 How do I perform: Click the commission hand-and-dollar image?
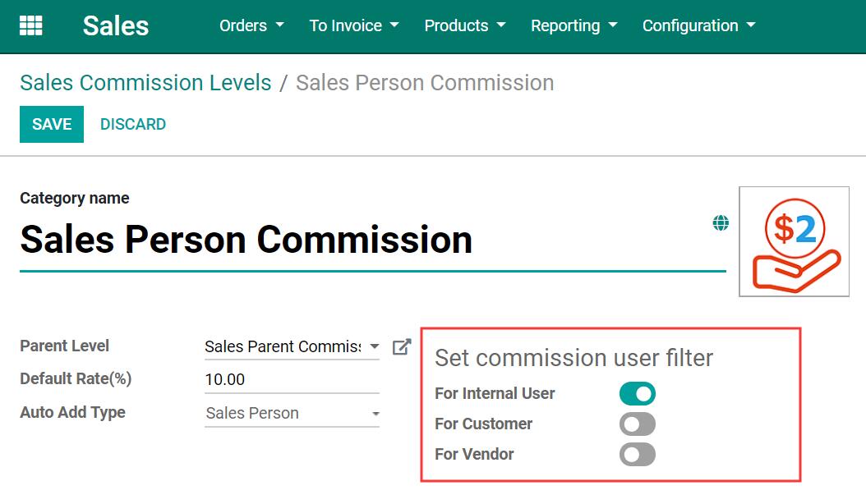(795, 242)
